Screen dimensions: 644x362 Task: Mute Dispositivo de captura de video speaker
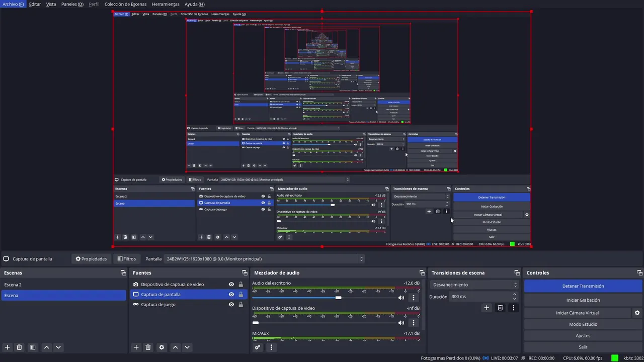(x=401, y=323)
